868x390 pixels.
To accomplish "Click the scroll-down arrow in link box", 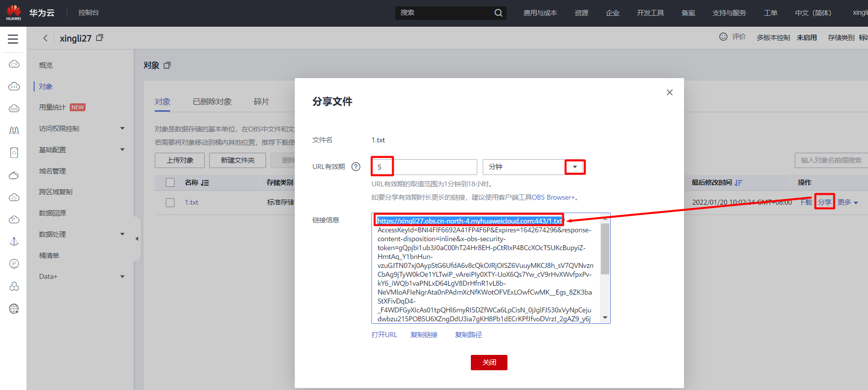I will pyautogui.click(x=605, y=318).
